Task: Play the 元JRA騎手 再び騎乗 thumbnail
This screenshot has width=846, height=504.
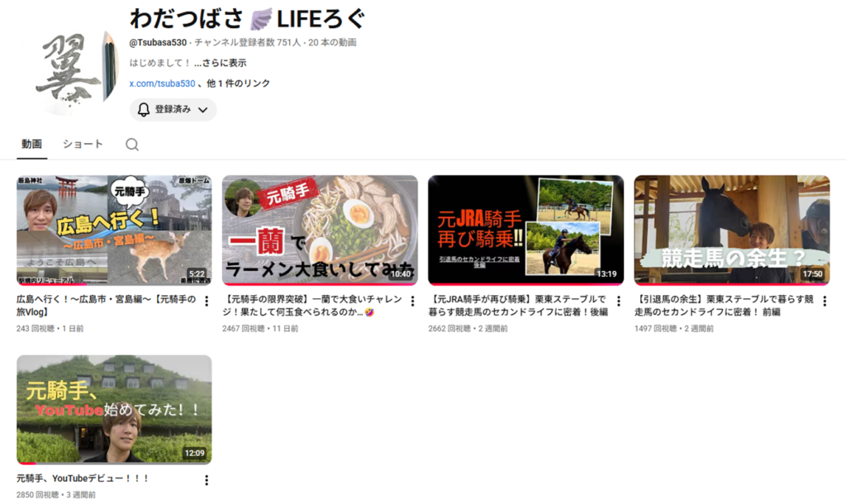Action: [525, 229]
